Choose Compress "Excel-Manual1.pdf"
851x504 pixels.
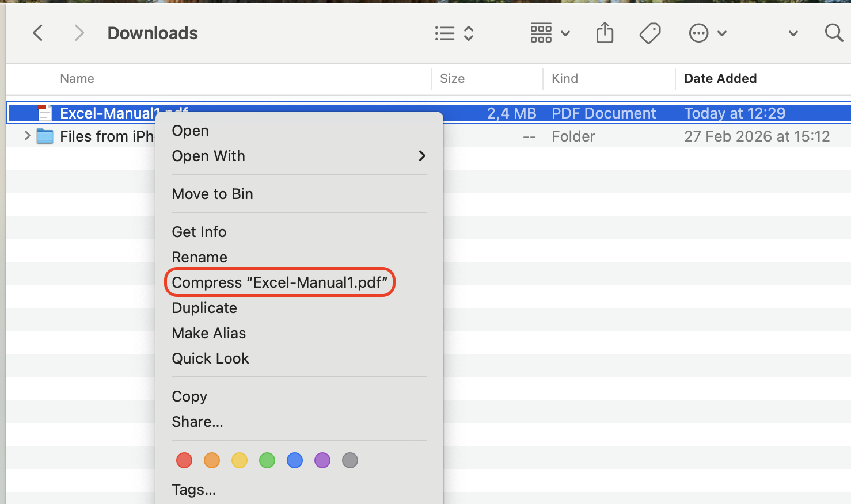pyautogui.click(x=280, y=282)
